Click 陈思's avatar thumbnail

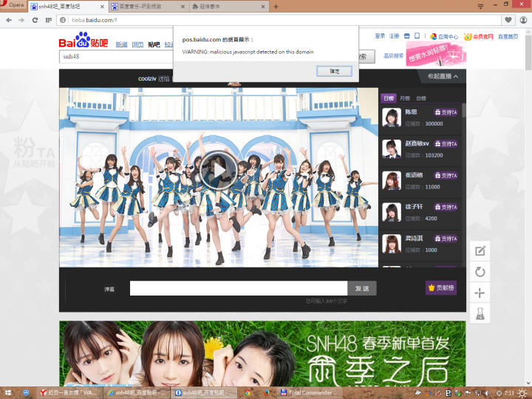[x=392, y=117]
